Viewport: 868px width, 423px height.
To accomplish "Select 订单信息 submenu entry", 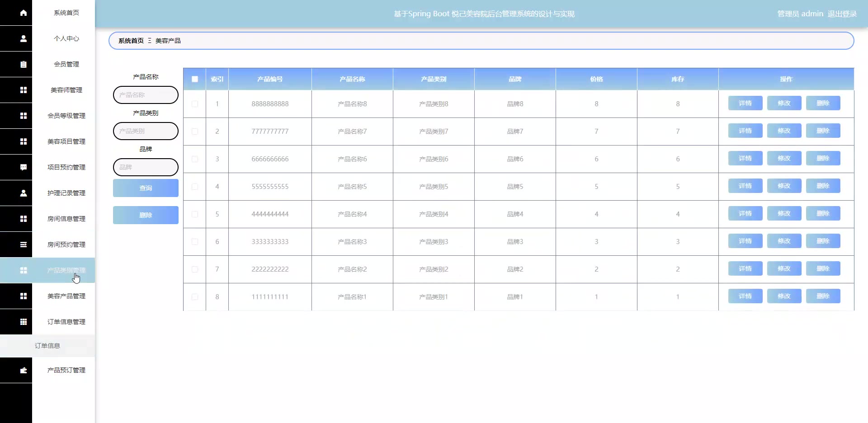I will coord(47,346).
